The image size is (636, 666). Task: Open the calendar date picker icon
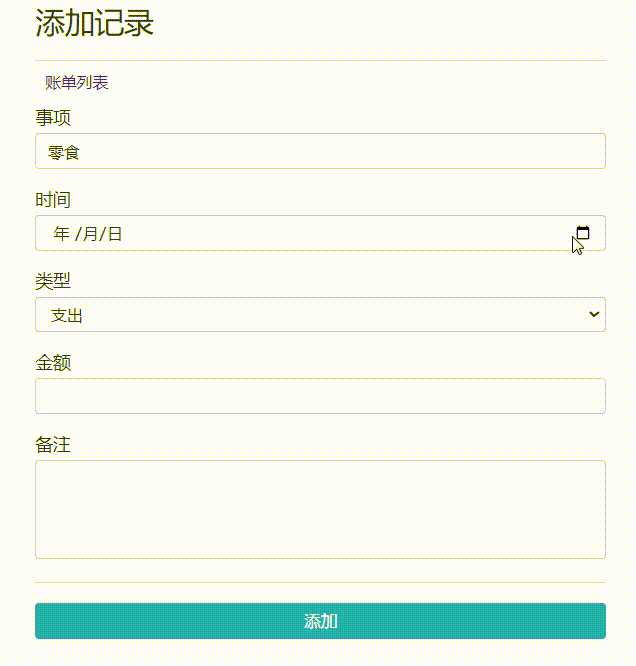pyautogui.click(x=583, y=233)
